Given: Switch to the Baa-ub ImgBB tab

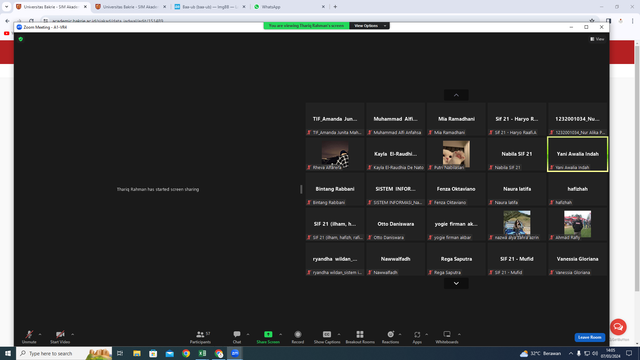Looking at the screenshot, I should click(x=210, y=7).
